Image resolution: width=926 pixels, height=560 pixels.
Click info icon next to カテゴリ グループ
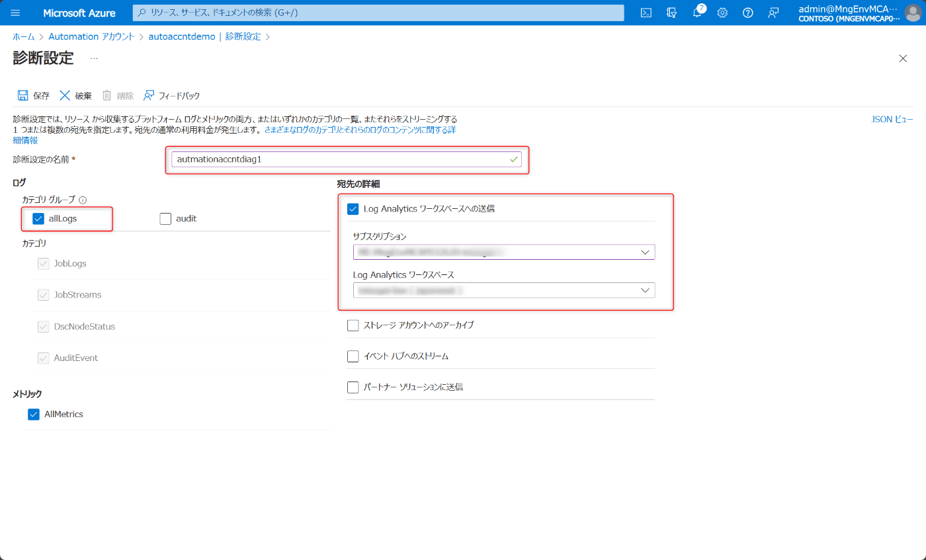(x=83, y=200)
